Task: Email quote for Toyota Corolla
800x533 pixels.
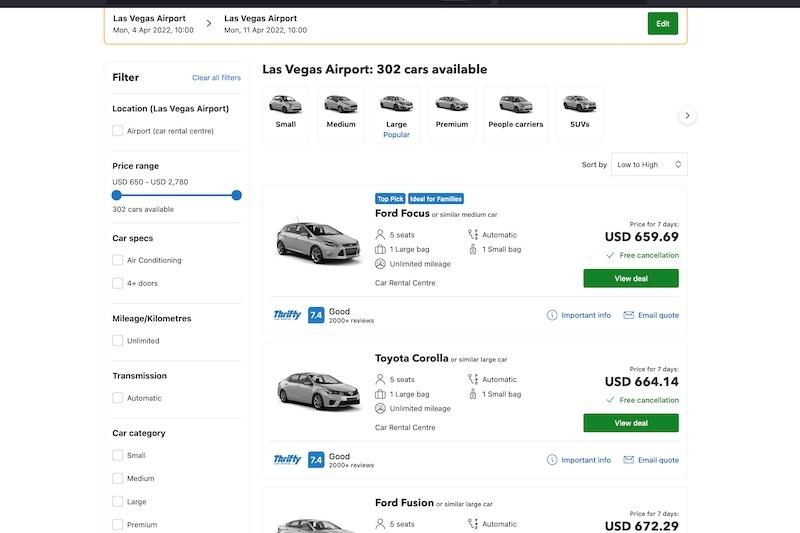Action: click(x=658, y=460)
